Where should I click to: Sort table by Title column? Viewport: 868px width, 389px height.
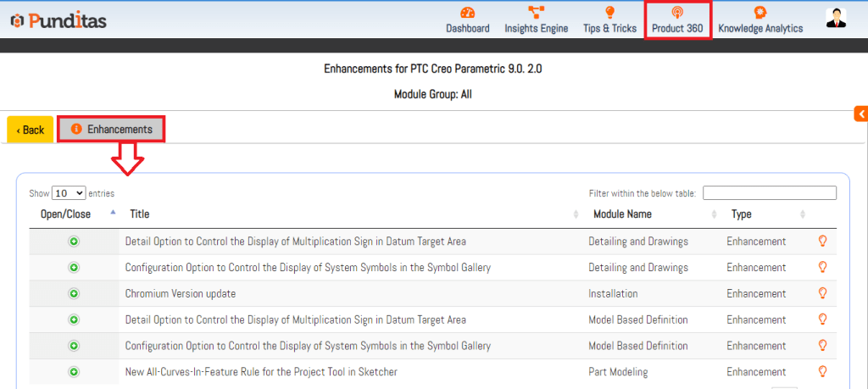[x=140, y=214]
